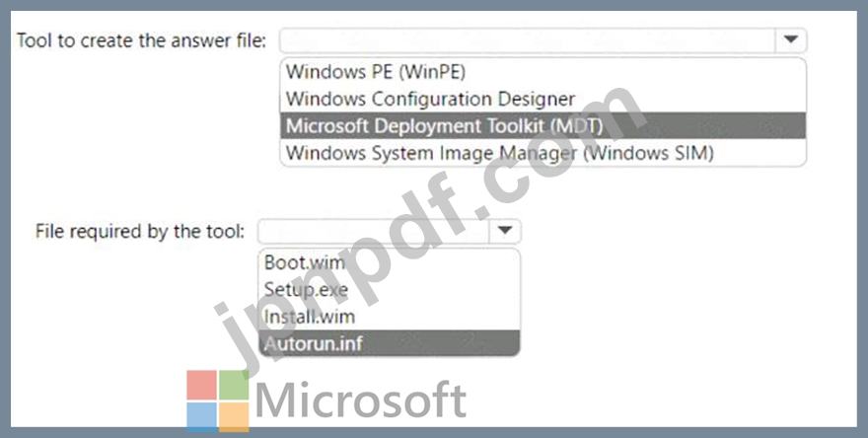This screenshot has width=868, height=438.
Task: Open the required file dropdown arrow
Action: click(505, 231)
